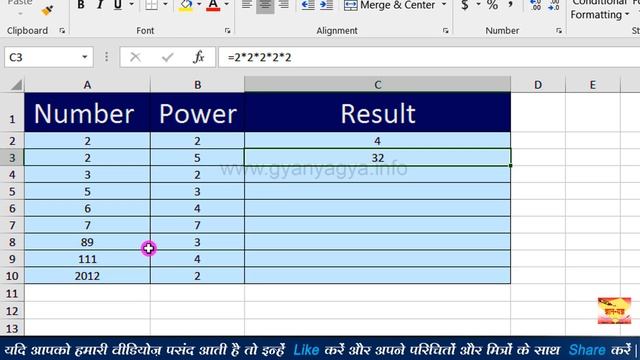This screenshot has width=640, height=360.
Task: Apply Percent Style format
Action: [x=492, y=5]
